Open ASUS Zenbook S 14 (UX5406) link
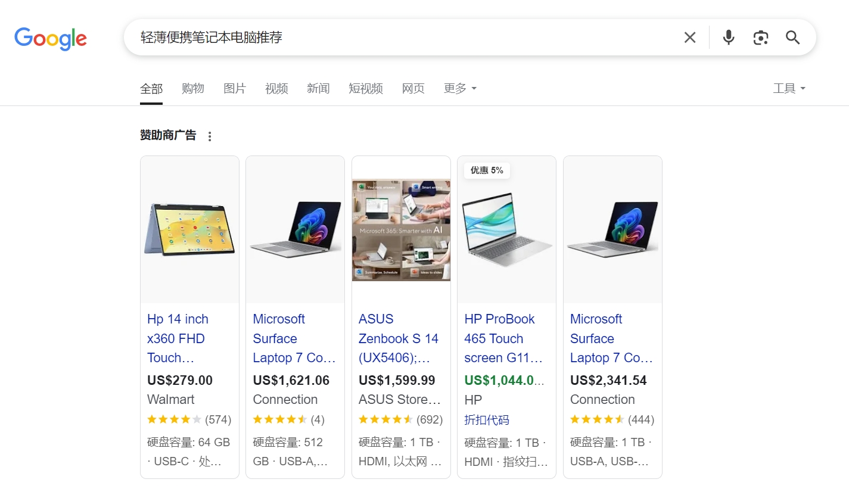 coord(399,338)
